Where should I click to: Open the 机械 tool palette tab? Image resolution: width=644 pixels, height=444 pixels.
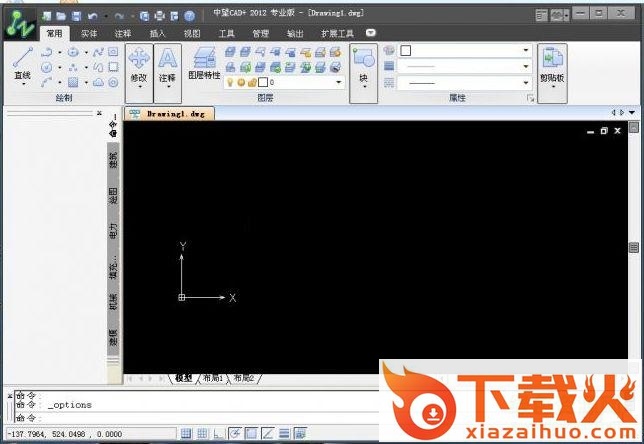click(x=113, y=302)
